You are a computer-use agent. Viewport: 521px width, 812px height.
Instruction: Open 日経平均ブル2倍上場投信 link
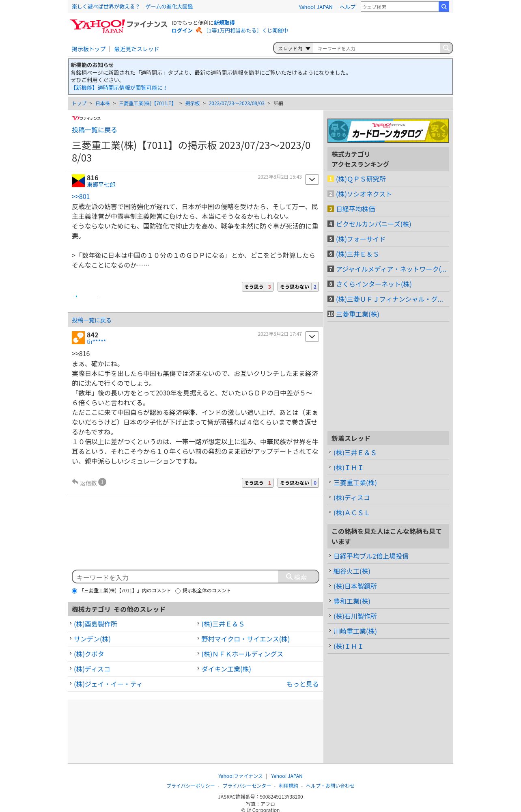[371, 556]
